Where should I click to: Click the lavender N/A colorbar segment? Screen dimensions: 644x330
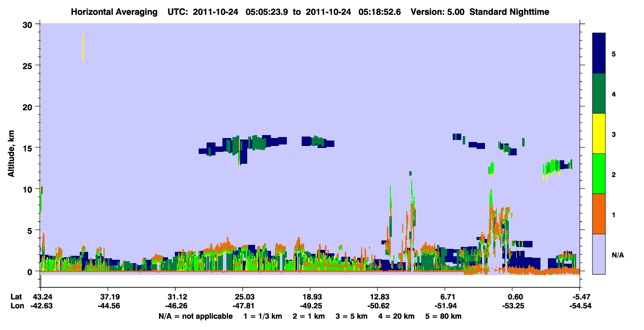coord(599,254)
